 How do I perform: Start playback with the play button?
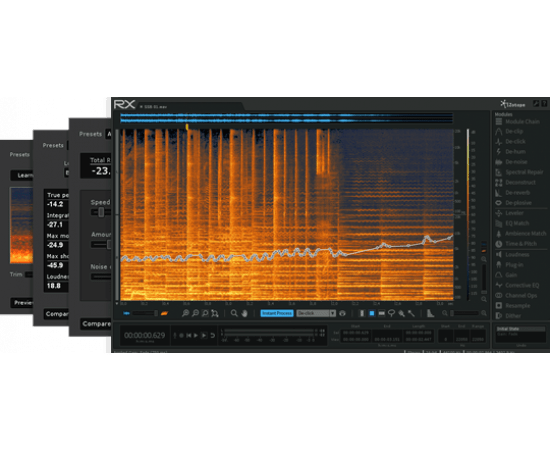[196, 336]
